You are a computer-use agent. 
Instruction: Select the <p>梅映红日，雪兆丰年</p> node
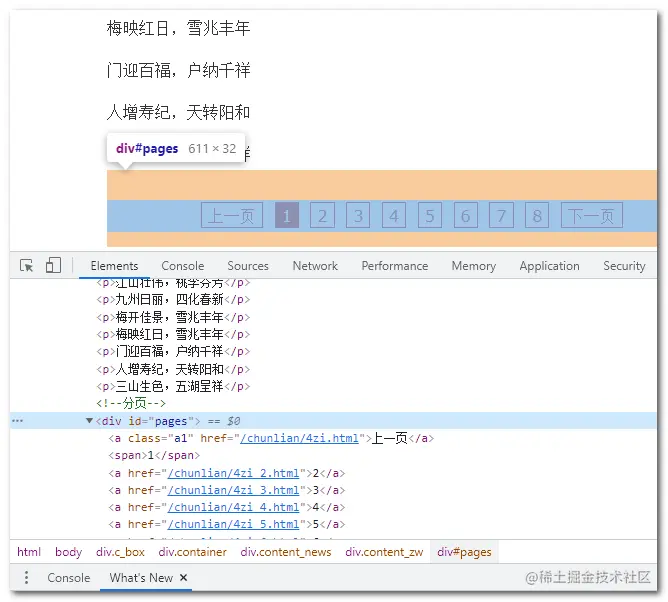pyautogui.click(x=173, y=334)
